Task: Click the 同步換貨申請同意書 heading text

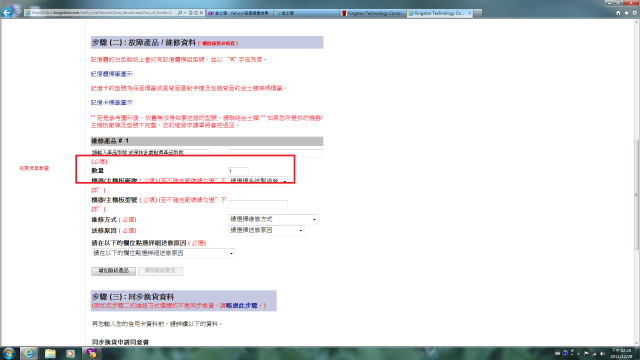Action: 120,342
